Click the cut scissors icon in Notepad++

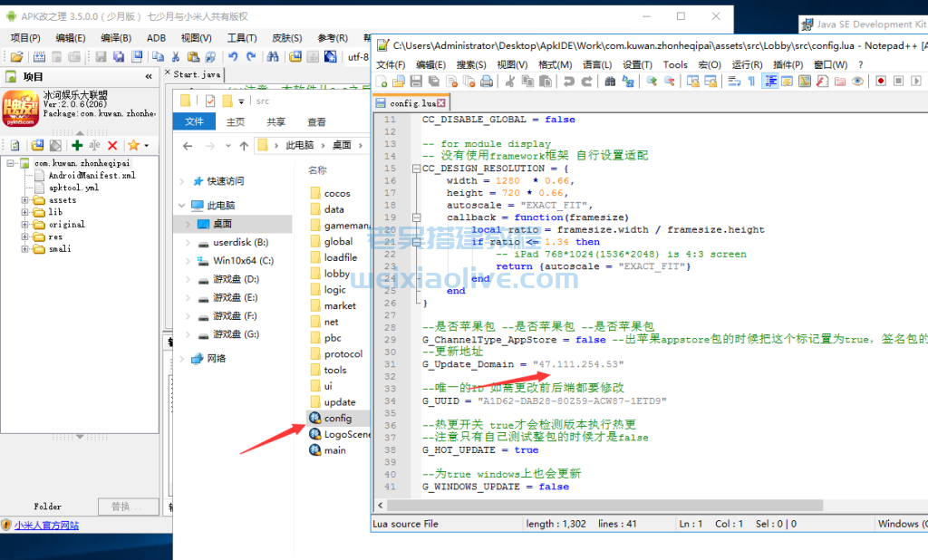point(509,82)
